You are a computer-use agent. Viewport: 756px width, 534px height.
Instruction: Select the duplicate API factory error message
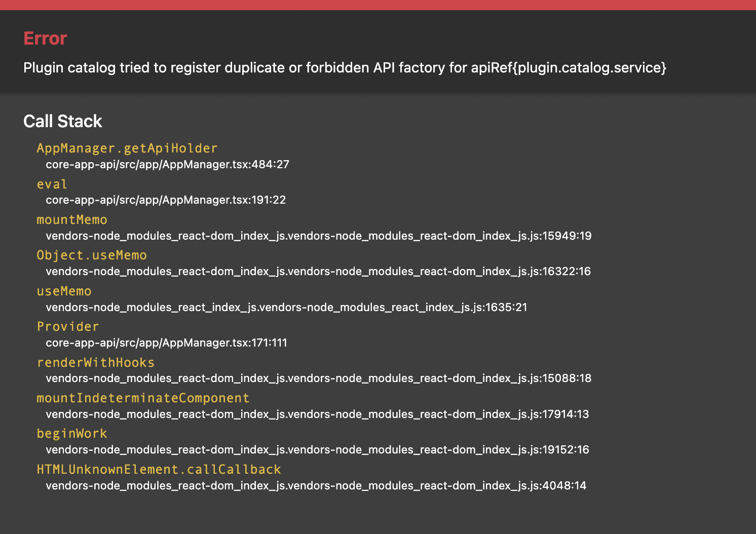(345, 68)
